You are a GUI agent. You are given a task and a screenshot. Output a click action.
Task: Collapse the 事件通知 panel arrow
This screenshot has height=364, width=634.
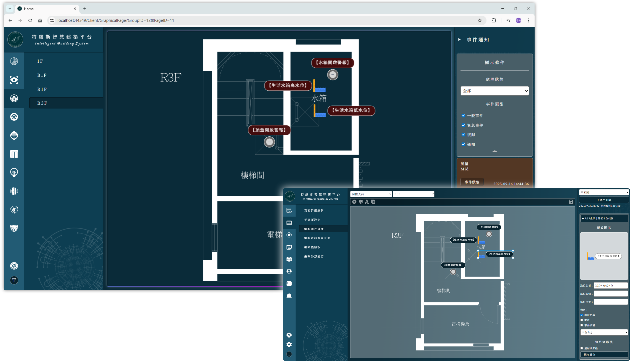(x=459, y=39)
